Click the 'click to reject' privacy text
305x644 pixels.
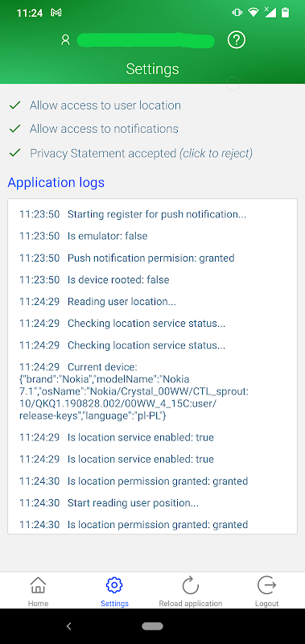[216, 153]
